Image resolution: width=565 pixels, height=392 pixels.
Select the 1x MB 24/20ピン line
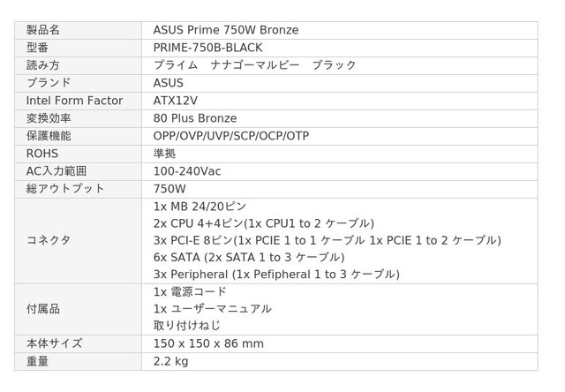pos(200,207)
